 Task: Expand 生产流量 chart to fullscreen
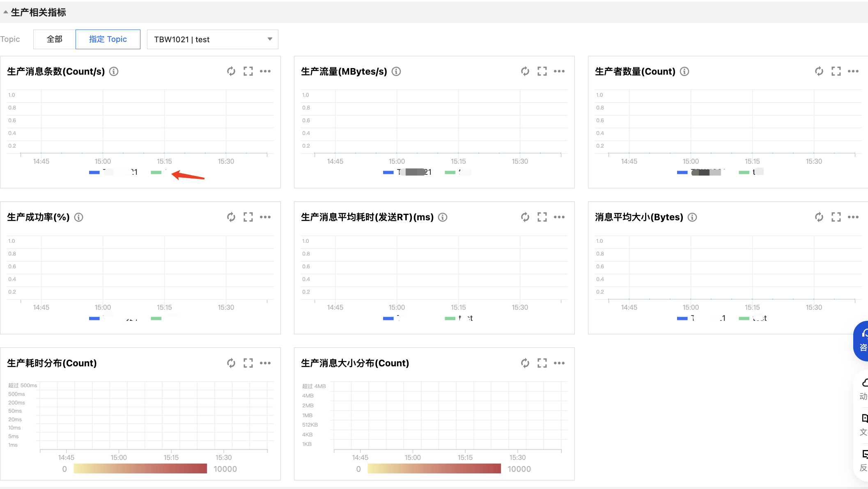tap(542, 71)
